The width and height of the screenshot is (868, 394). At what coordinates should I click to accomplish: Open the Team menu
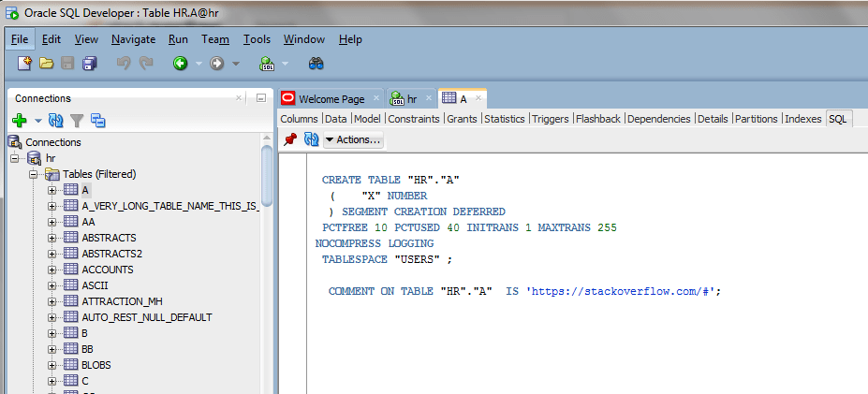pos(215,39)
